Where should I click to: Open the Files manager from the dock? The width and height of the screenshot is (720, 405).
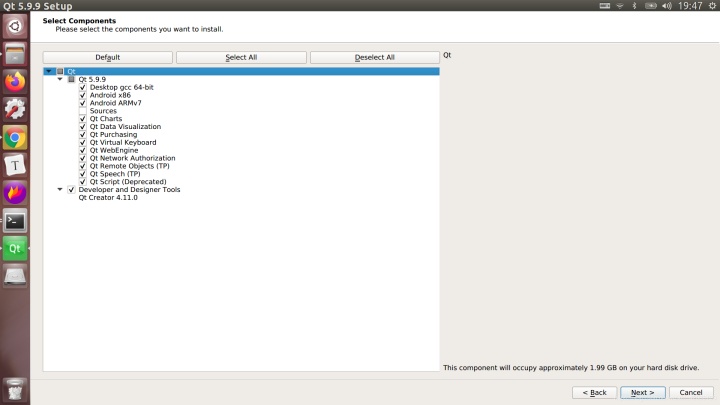coord(15,54)
